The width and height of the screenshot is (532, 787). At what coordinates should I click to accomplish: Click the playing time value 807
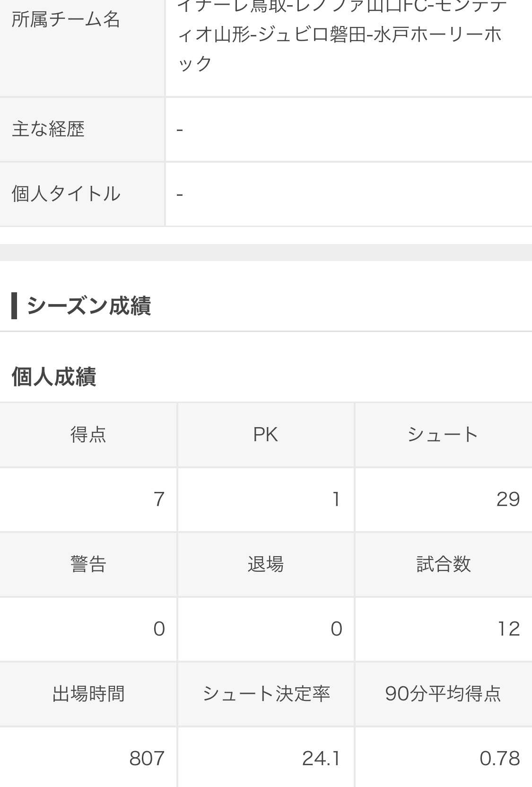[147, 759]
